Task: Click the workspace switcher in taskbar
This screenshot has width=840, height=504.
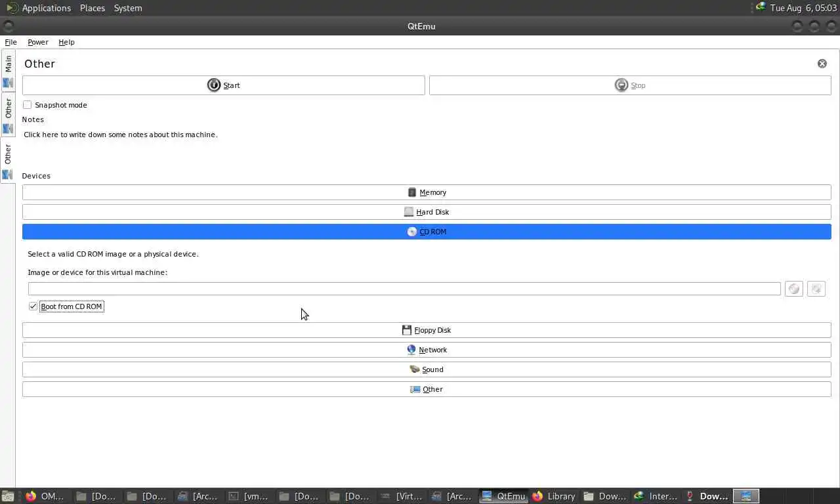Action: [745, 496]
